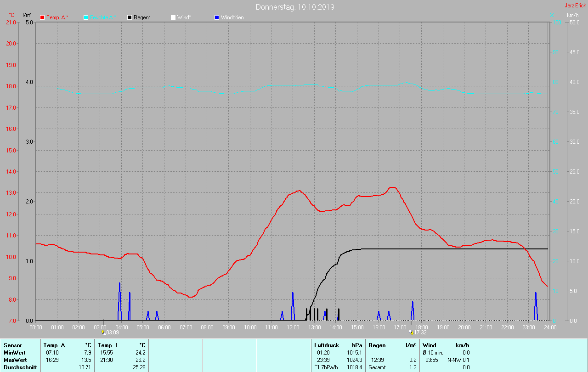Toggle the cyan Feuchte A. legend box
The height and width of the screenshot is (372, 588).
[x=86, y=17]
